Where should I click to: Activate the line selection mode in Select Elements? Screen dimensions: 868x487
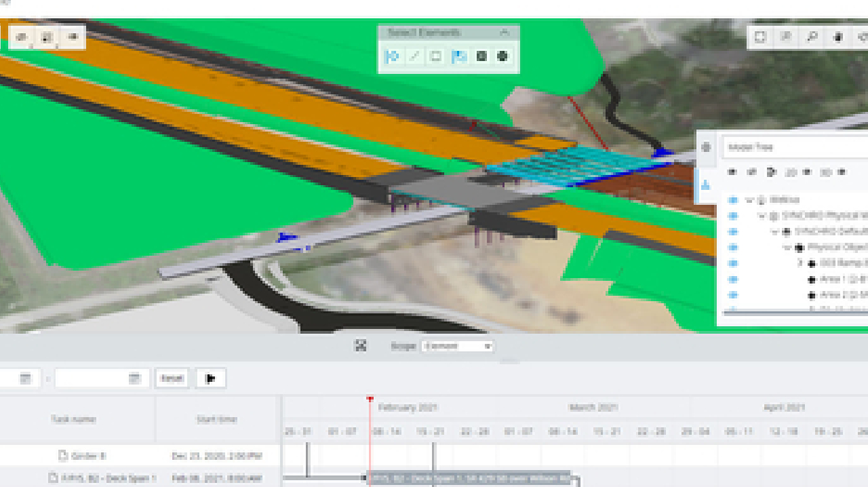(414, 56)
